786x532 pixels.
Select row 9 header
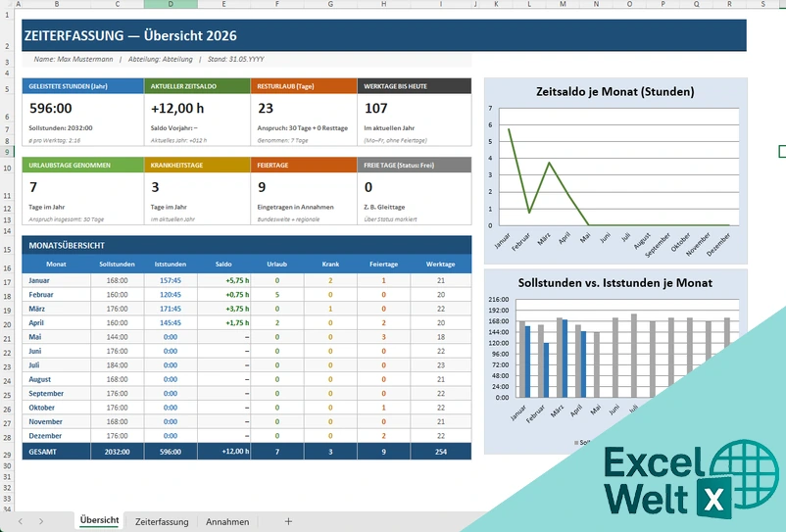tap(7, 152)
